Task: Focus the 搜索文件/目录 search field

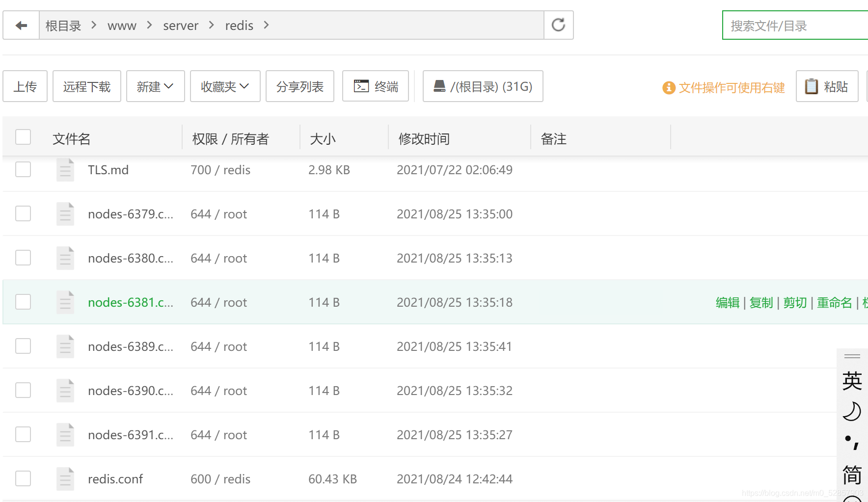Action: [x=795, y=26]
